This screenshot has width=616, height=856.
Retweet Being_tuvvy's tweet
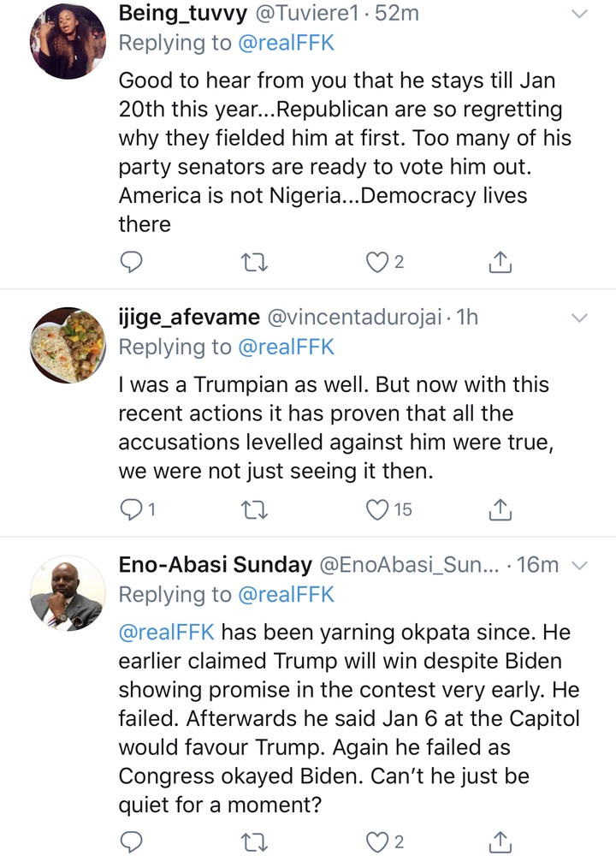(254, 263)
